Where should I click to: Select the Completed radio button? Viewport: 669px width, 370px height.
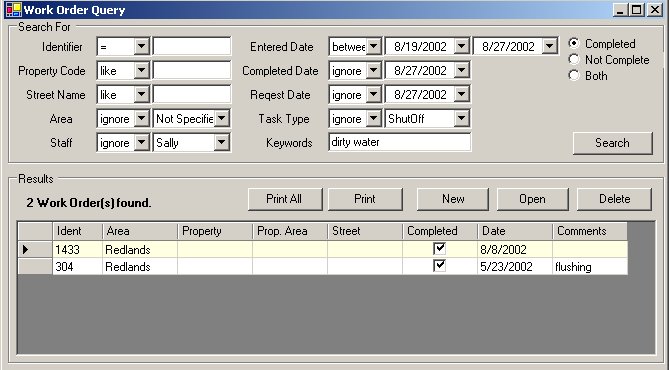(x=574, y=43)
